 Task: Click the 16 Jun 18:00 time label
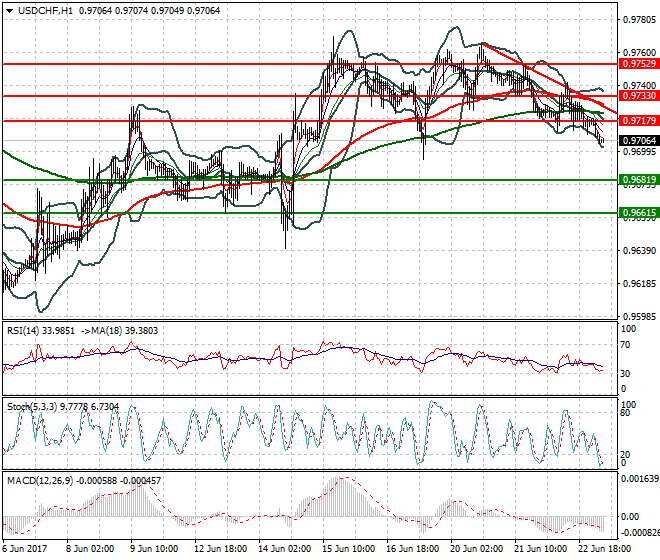click(x=412, y=549)
